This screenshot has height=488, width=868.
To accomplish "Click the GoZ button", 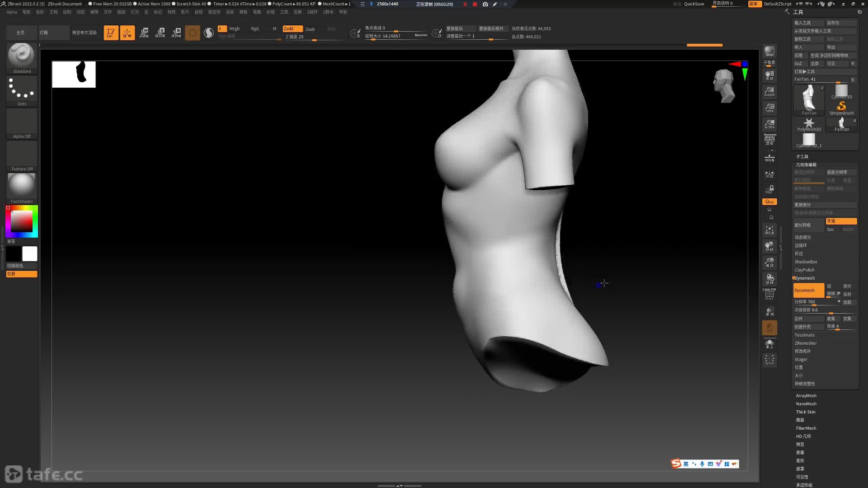I will pyautogui.click(x=800, y=64).
